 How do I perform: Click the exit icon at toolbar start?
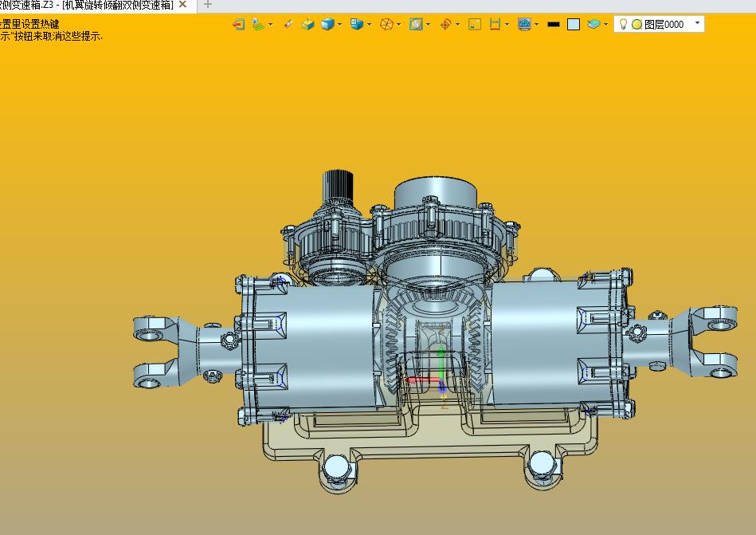click(238, 25)
